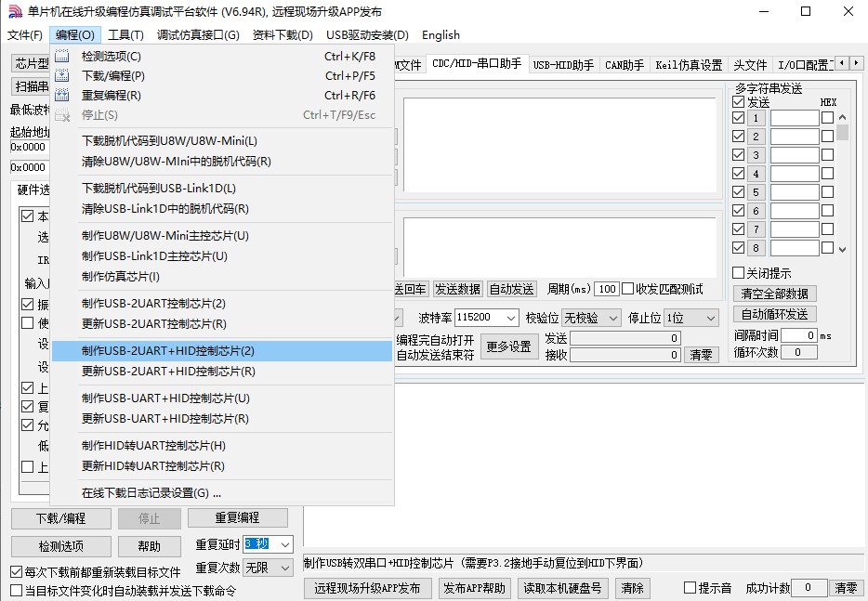Viewport: 868px width, 601px height.
Task: Toggle the 发送 checkbox in multi-string panel
Action: coord(738,102)
